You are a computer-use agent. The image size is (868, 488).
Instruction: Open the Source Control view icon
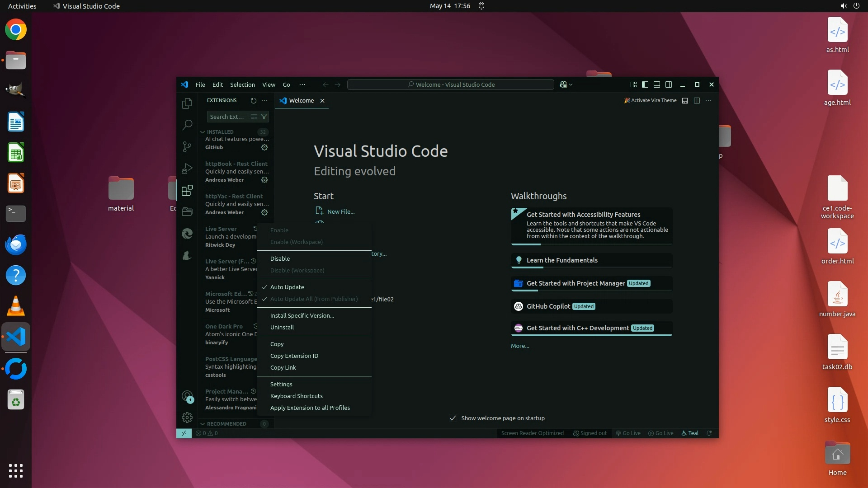(187, 146)
